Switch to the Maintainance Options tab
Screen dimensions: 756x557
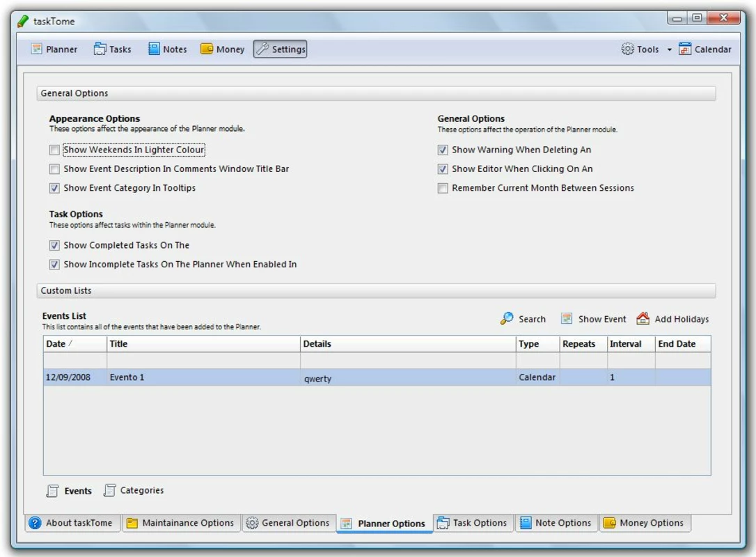click(181, 523)
